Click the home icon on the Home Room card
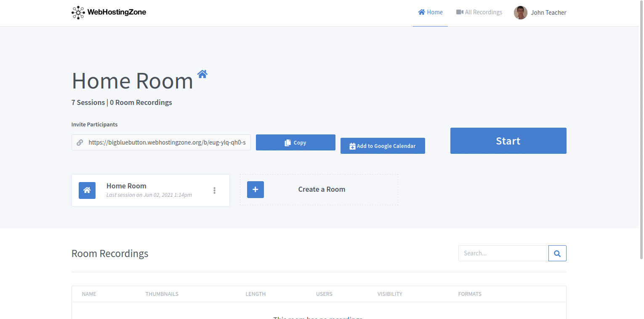 [87, 190]
